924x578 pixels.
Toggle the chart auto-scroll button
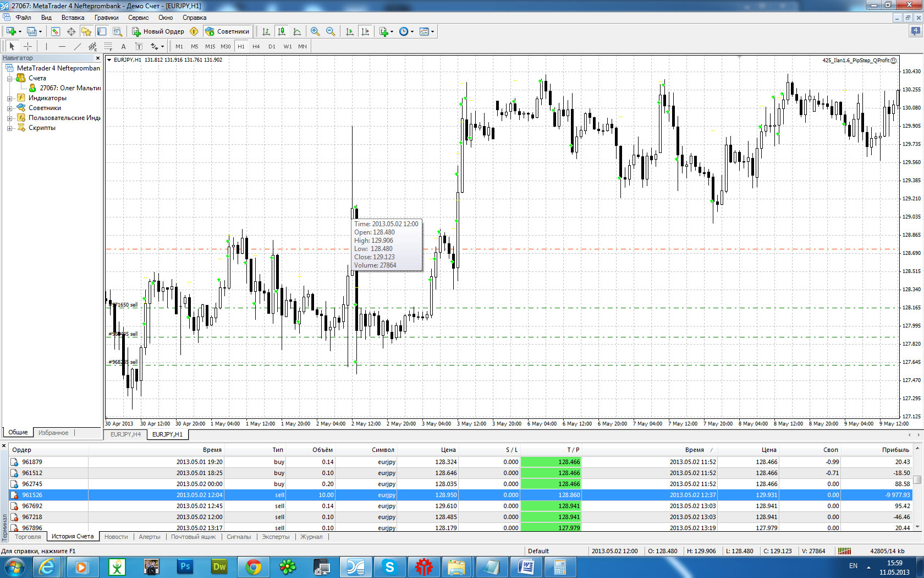click(349, 31)
